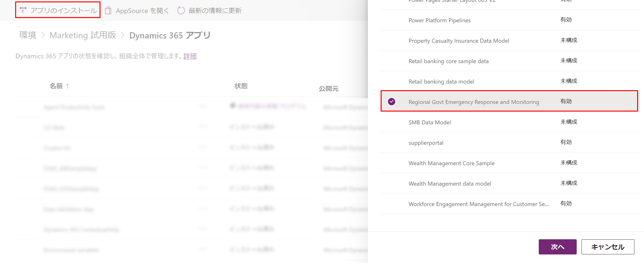Select supplierportal row
The image size is (644, 263).
click(x=510, y=142)
